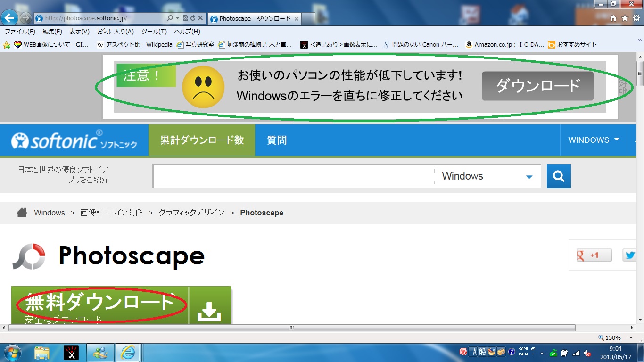Open the ツール(T) menu

154,32
